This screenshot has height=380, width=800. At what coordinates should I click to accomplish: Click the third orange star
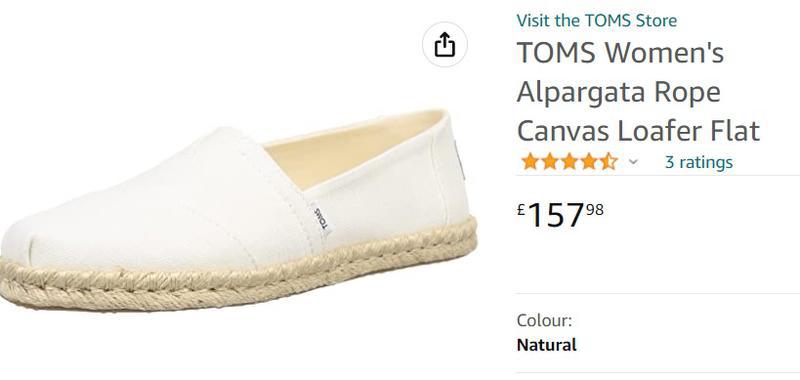pyautogui.click(x=569, y=162)
